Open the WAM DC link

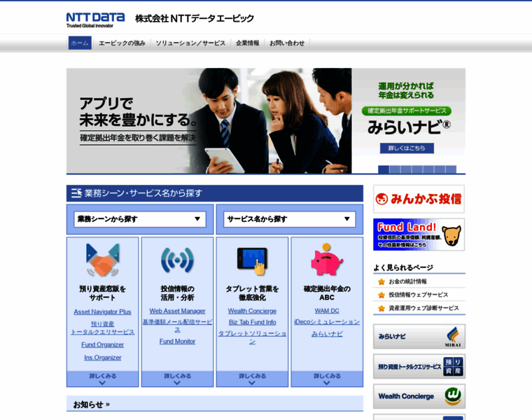327,311
